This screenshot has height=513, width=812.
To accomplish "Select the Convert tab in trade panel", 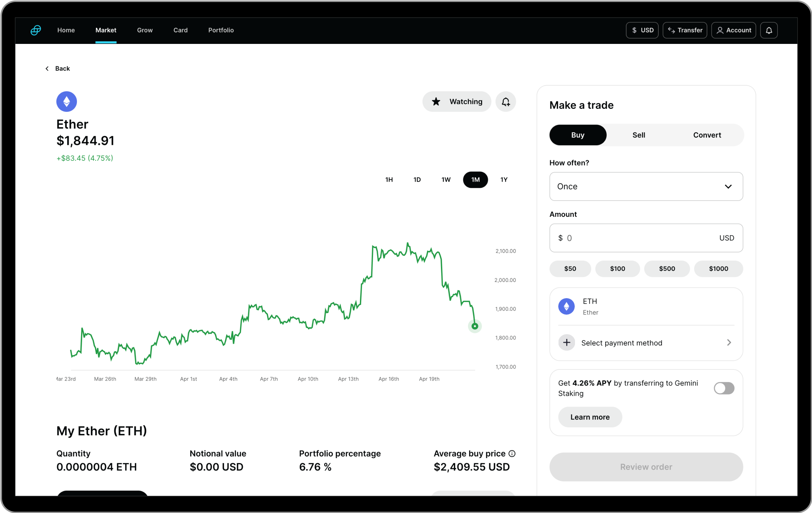I will pyautogui.click(x=707, y=134).
